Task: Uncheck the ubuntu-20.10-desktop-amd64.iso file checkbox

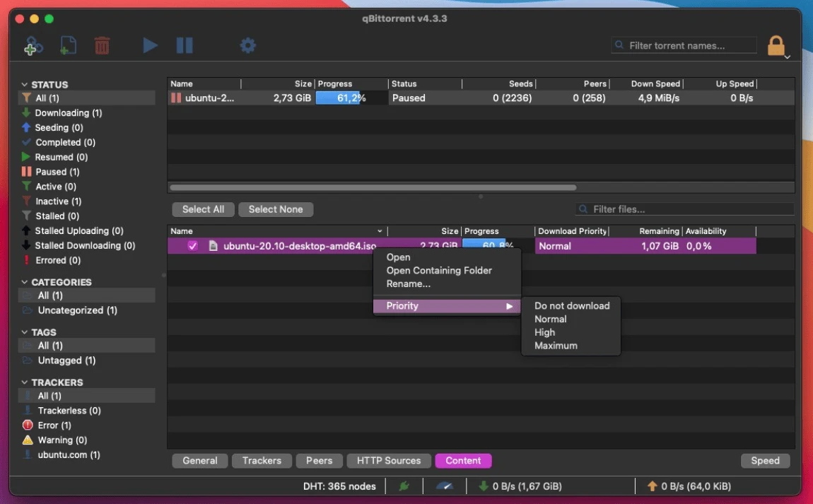Action: (x=192, y=246)
